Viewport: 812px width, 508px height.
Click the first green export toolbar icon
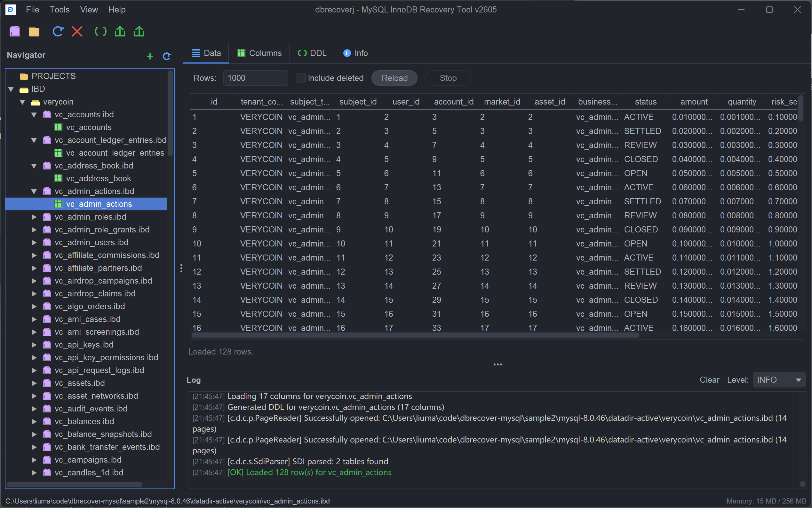(120, 32)
